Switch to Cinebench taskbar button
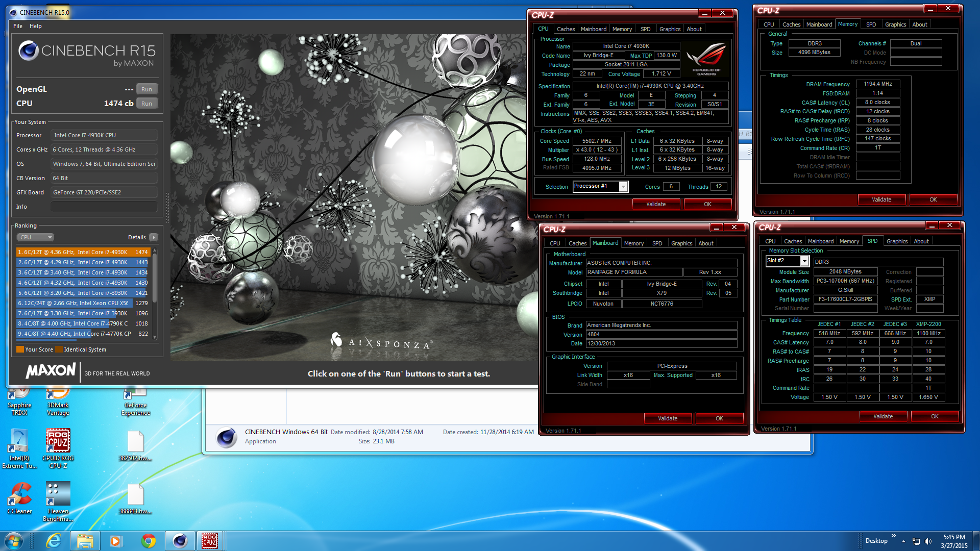Viewport: 980px width, 551px height. pyautogui.click(x=180, y=541)
